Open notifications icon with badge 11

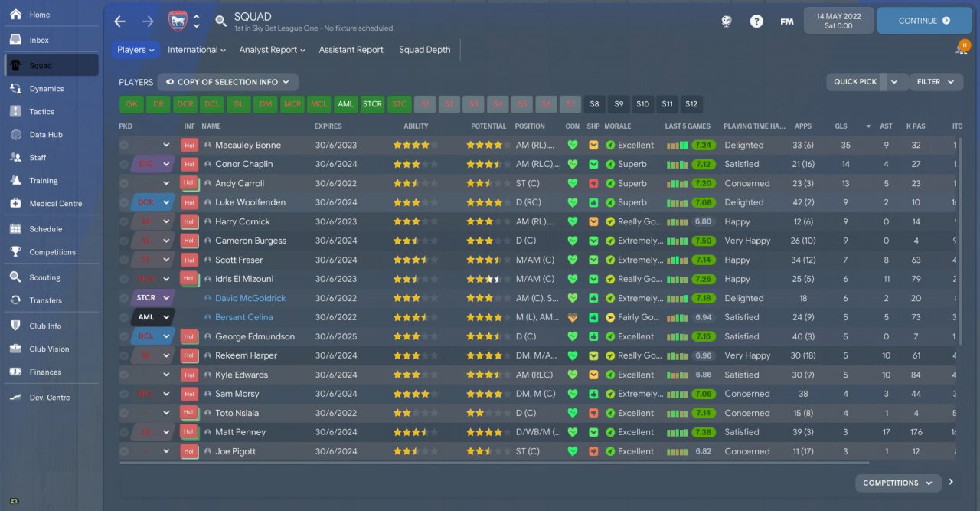(962, 48)
